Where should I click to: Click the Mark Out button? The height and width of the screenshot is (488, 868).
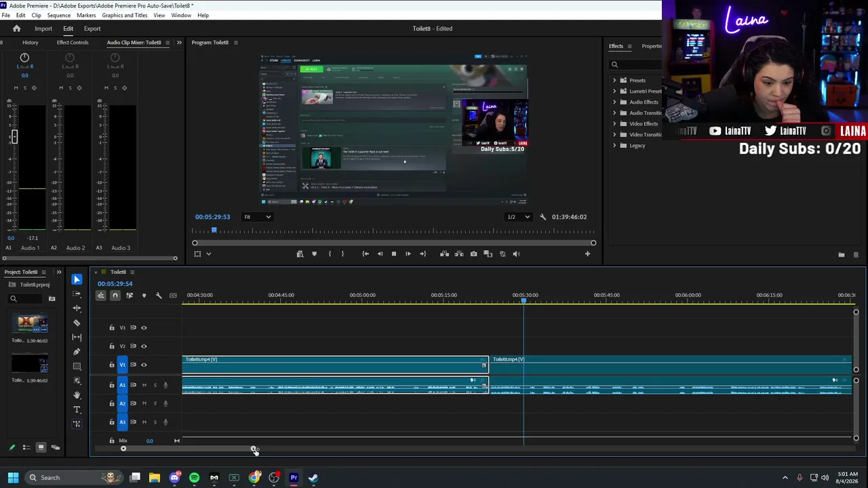tap(342, 253)
